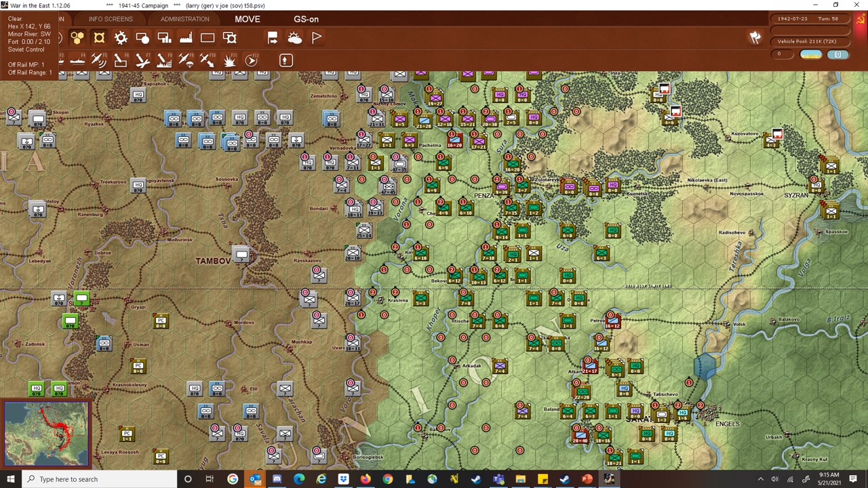The width and height of the screenshot is (868, 488).
Task: Select the PENZA city label
Action: click(x=484, y=195)
